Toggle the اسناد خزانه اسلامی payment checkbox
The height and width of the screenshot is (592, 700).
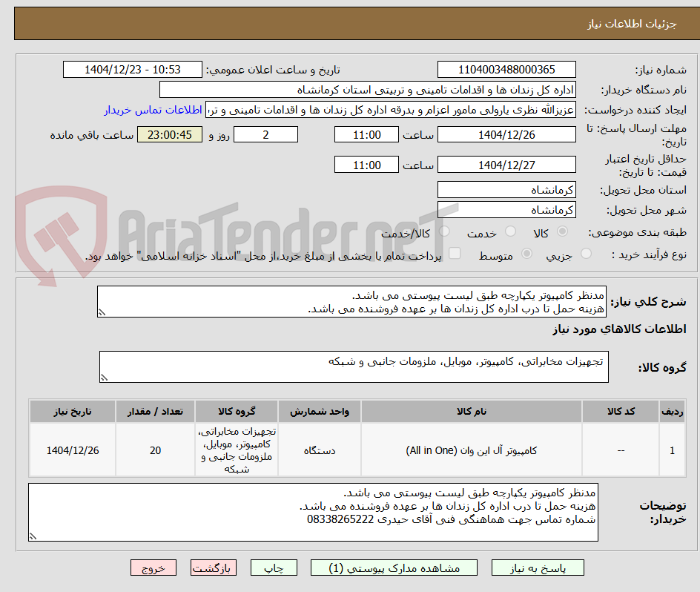point(455,253)
